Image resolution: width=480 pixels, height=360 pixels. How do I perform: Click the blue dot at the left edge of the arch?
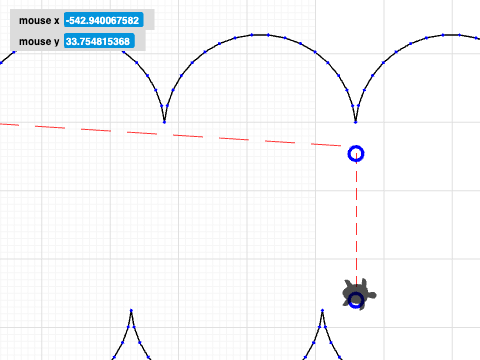click(1, 63)
